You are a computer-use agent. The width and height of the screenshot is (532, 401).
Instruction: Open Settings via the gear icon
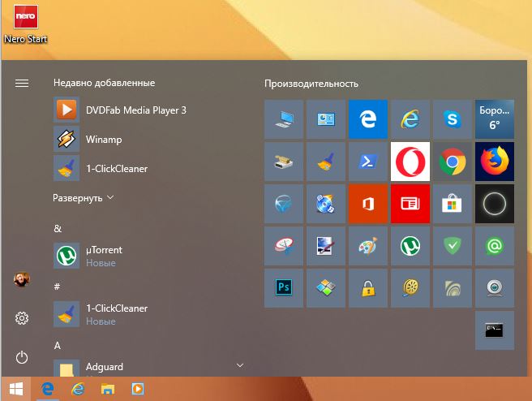click(22, 318)
